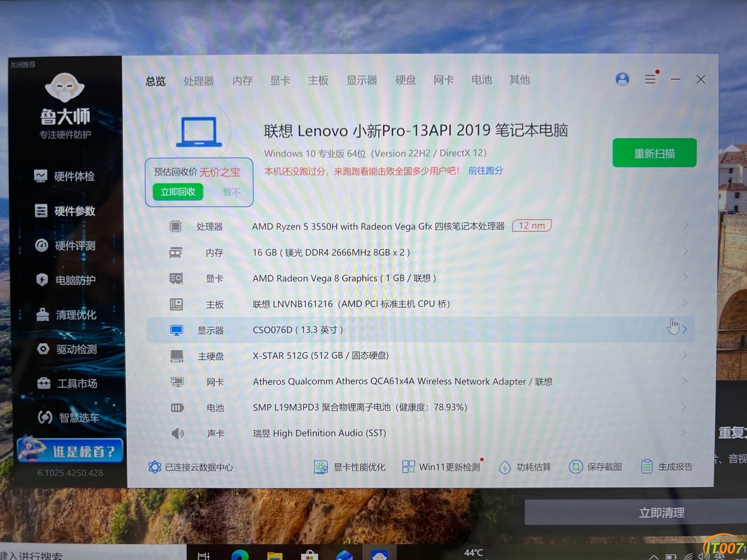
Task: Switch to the 主板 tab
Action: coord(318,80)
